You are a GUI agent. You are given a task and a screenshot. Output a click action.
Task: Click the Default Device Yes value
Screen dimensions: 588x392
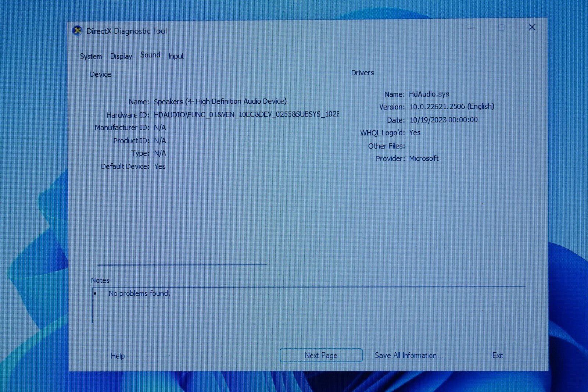pyautogui.click(x=159, y=166)
